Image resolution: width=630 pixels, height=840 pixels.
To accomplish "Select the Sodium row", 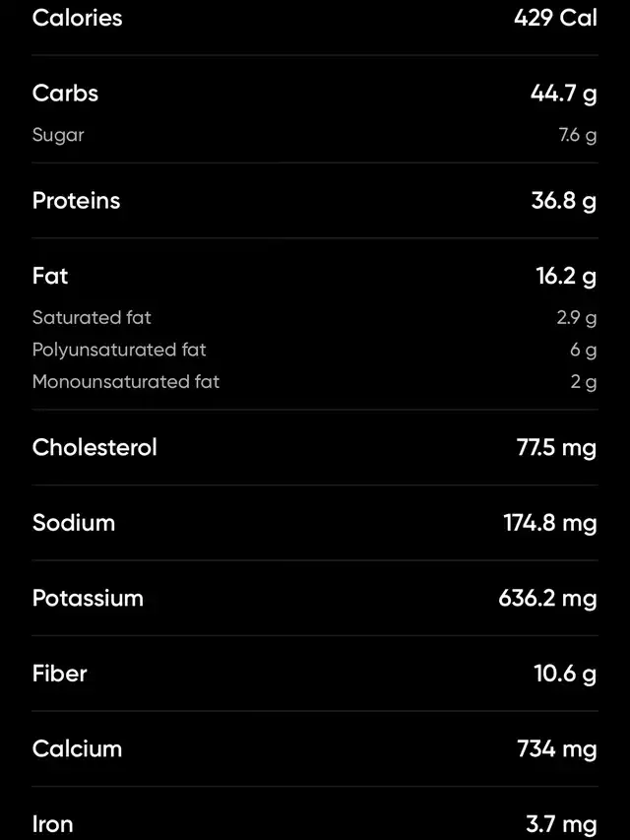I will 315,522.
